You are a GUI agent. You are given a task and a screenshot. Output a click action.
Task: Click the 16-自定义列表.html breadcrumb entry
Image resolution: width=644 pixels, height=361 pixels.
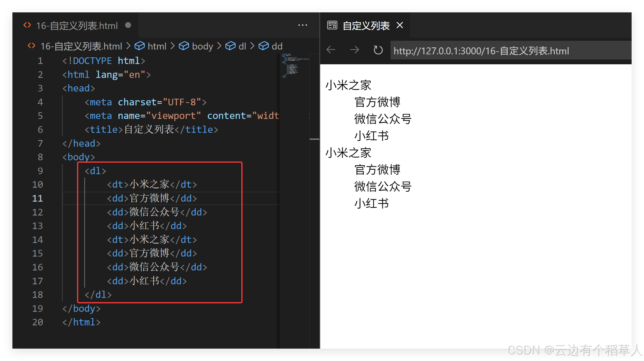pyautogui.click(x=81, y=46)
